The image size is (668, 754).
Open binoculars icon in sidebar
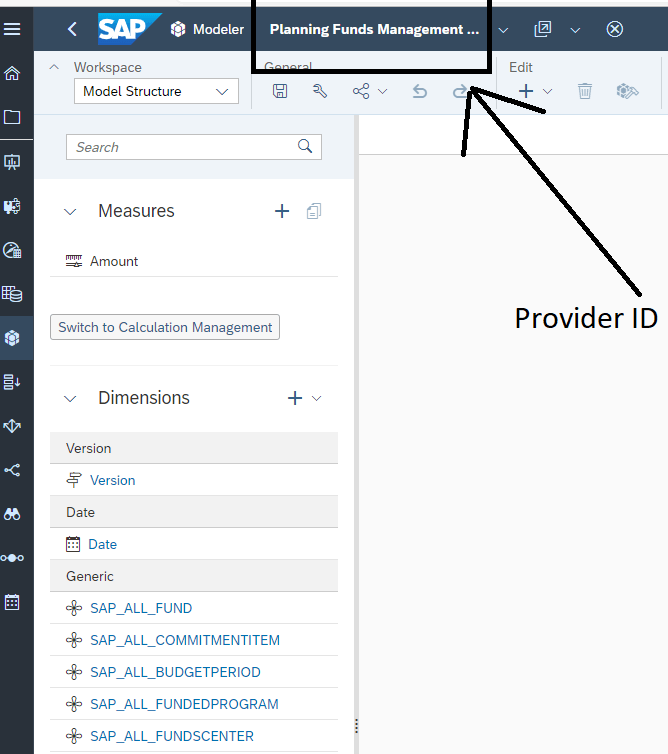12,514
